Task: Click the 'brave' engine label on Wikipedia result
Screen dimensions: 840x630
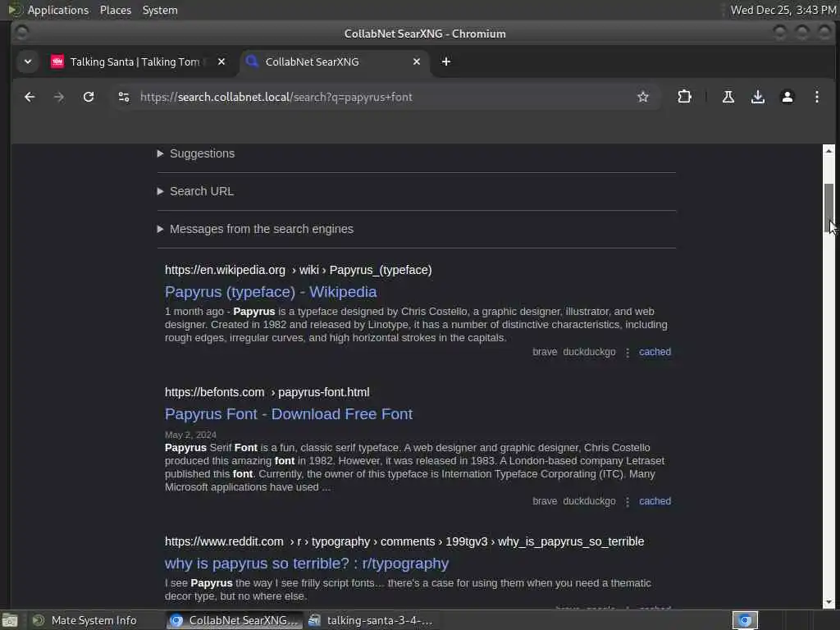Action: point(545,352)
